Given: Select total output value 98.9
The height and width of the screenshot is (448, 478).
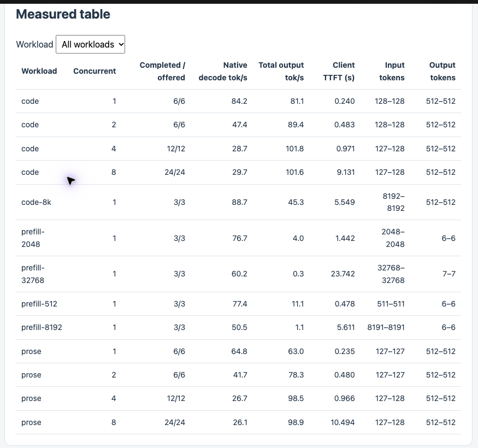Looking at the screenshot, I should click(296, 422).
